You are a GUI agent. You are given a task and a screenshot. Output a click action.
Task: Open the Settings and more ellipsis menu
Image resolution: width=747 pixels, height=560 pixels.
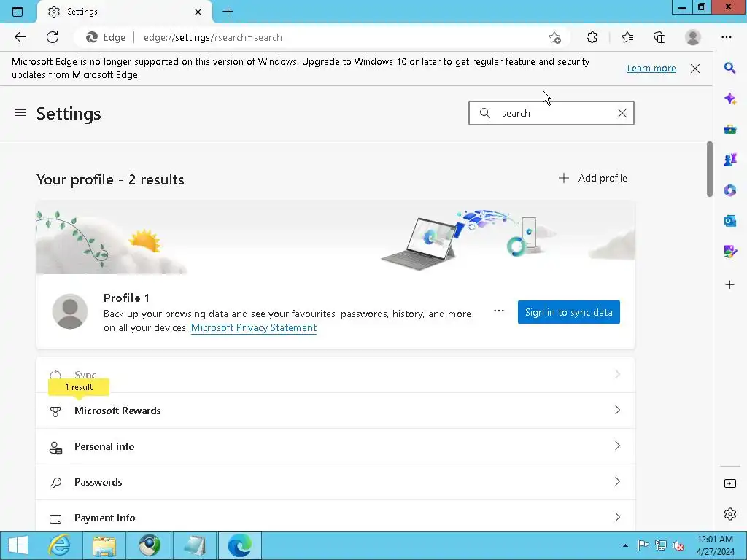(726, 37)
